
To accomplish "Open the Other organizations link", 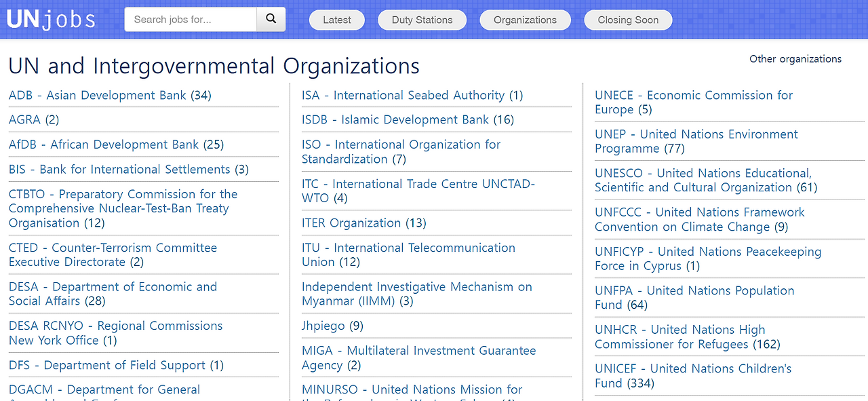I will [x=795, y=59].
